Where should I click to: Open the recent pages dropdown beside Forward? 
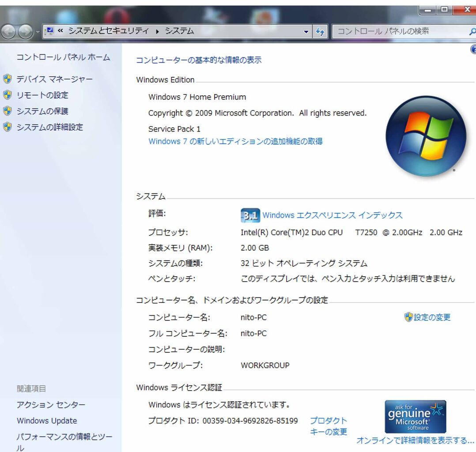click(x=38, y=32)
